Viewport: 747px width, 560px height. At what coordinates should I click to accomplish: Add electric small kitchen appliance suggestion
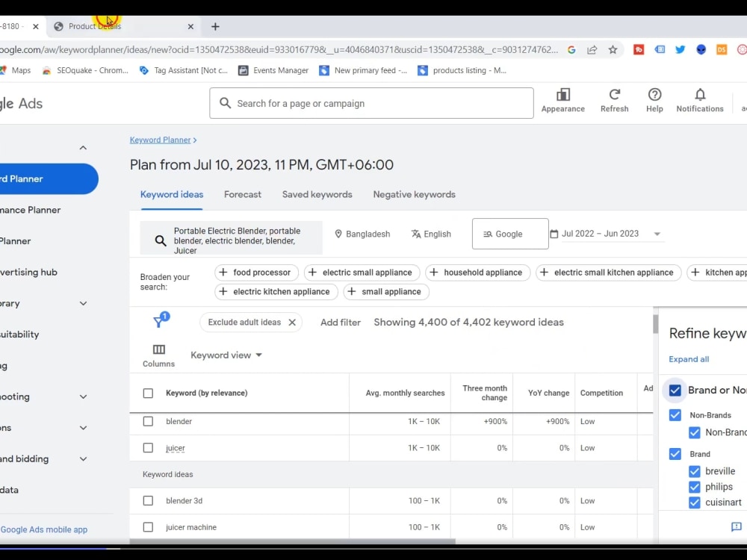608,273
